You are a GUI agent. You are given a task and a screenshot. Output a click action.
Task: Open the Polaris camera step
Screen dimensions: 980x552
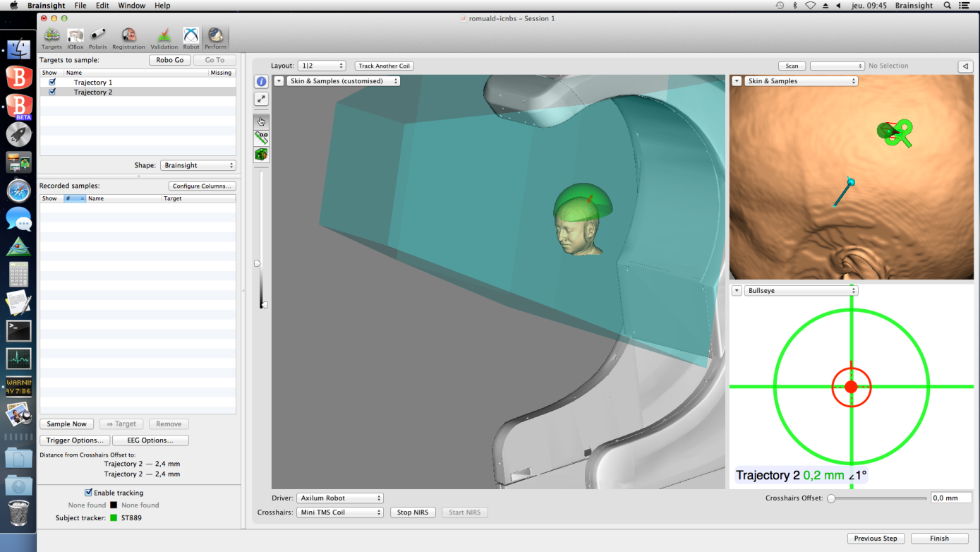click(98, 38)
